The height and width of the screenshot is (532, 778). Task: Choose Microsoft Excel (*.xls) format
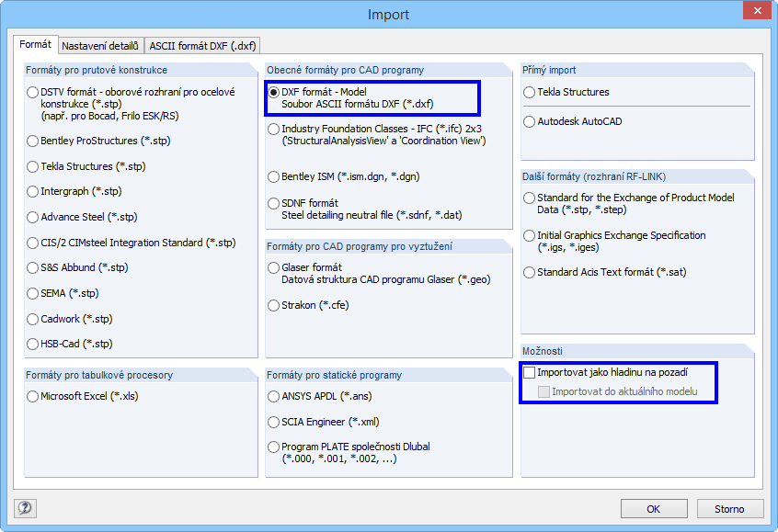34,397
